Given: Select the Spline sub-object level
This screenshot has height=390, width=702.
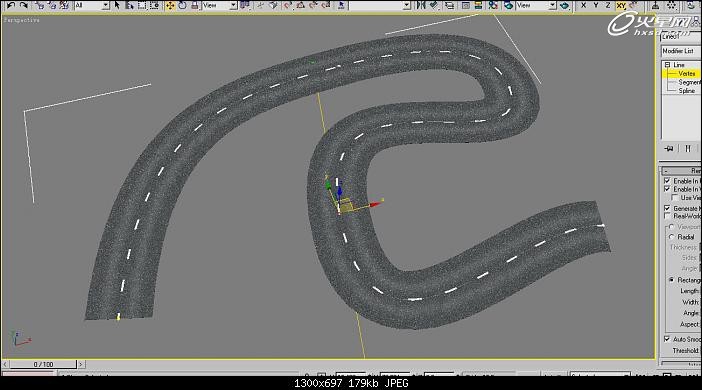Looking at the screenshot, I should [x=686, y=90].
